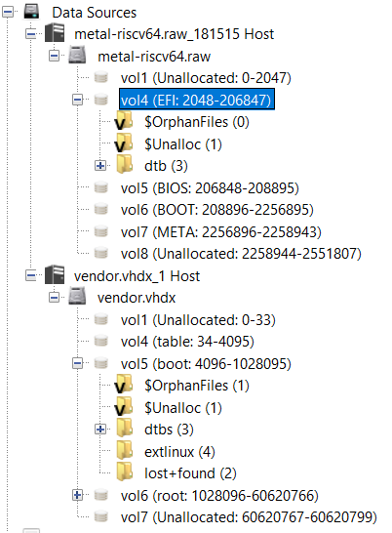Select the metal-riscv64.raw image label

[154, 56]
